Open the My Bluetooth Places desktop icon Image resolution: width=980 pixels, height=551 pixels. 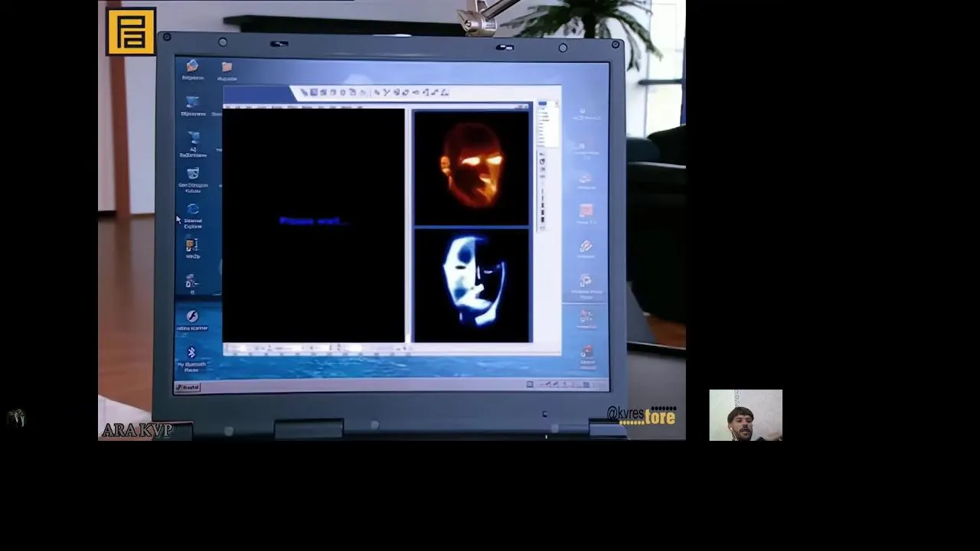click(x=191, y=358)
